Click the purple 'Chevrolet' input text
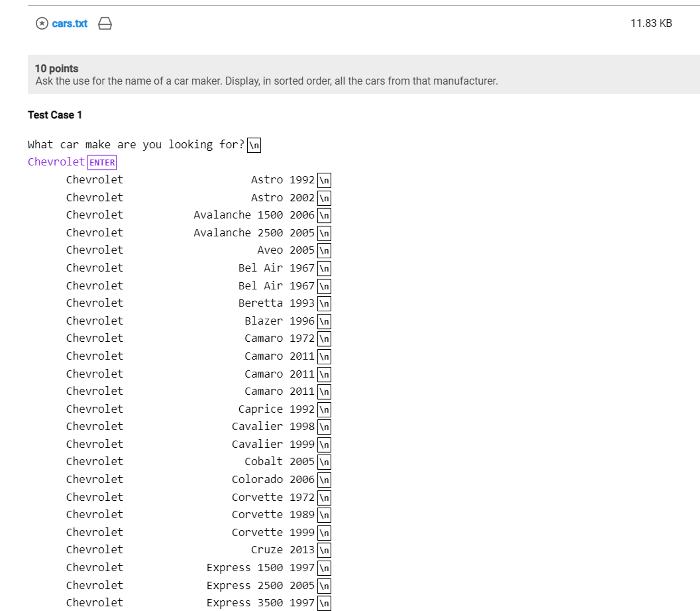700x611 pixels. point(56,162)
